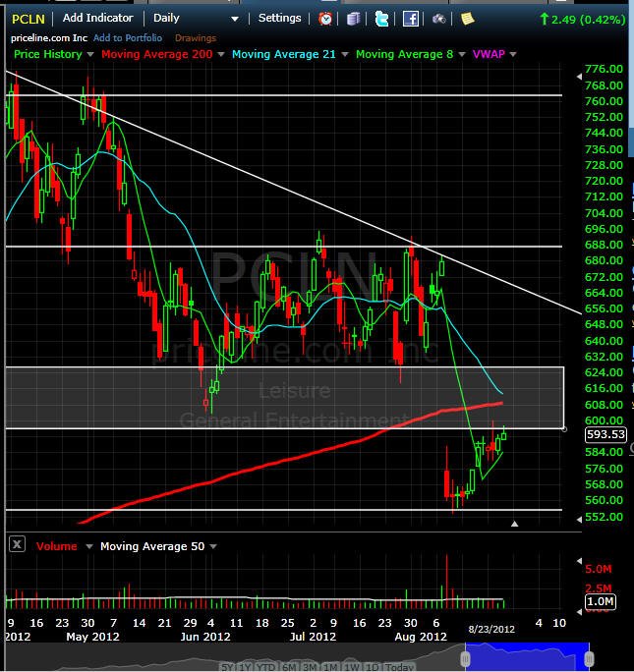
Task: Set range to 1M
Action: pos(329,667)
